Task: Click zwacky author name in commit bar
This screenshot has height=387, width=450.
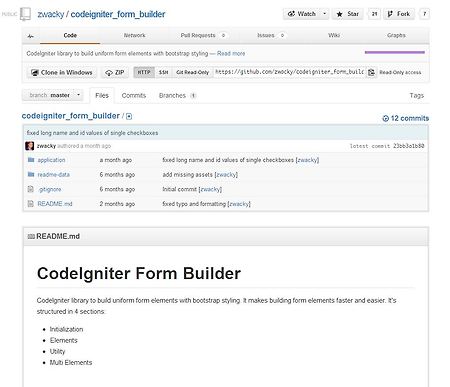Action: click(x=46, y=146)
